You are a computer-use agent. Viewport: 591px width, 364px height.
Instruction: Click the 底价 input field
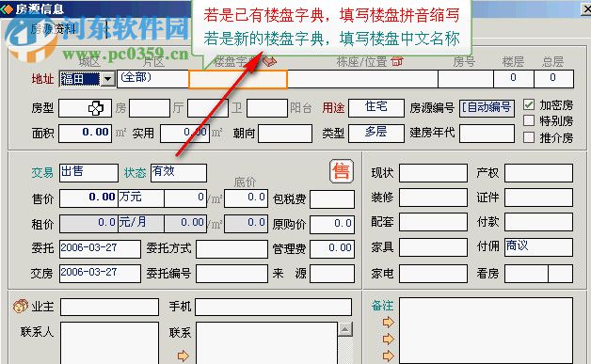pos(247,198)
